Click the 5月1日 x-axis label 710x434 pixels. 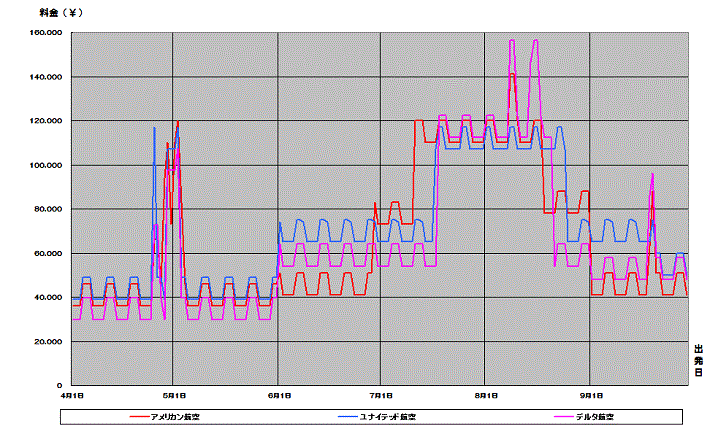[174, 396]
